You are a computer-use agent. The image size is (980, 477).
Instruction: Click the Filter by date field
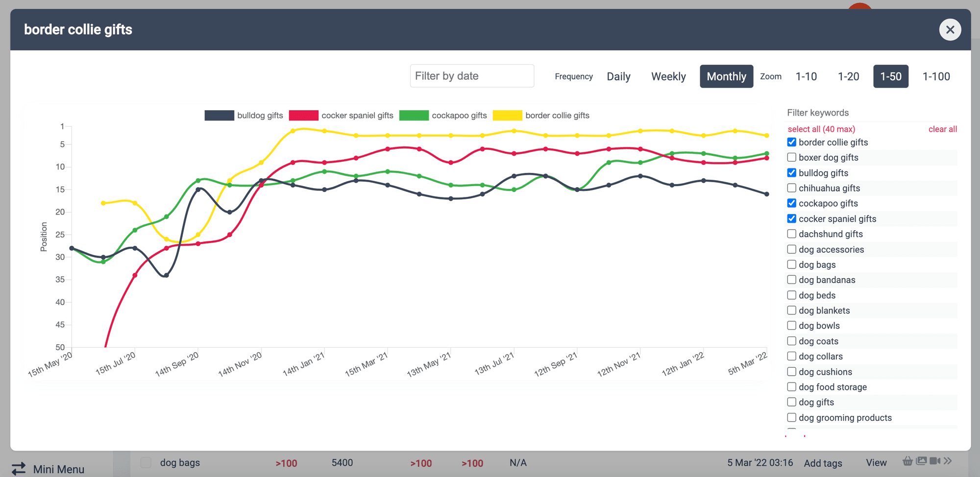[472, 76]
